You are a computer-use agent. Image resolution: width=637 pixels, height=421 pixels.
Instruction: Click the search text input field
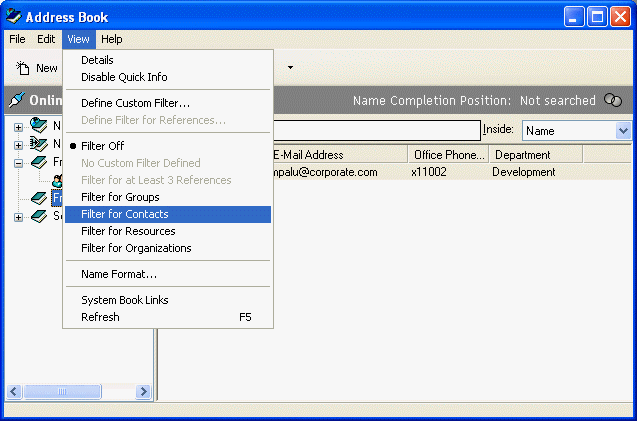click(377, 130)
